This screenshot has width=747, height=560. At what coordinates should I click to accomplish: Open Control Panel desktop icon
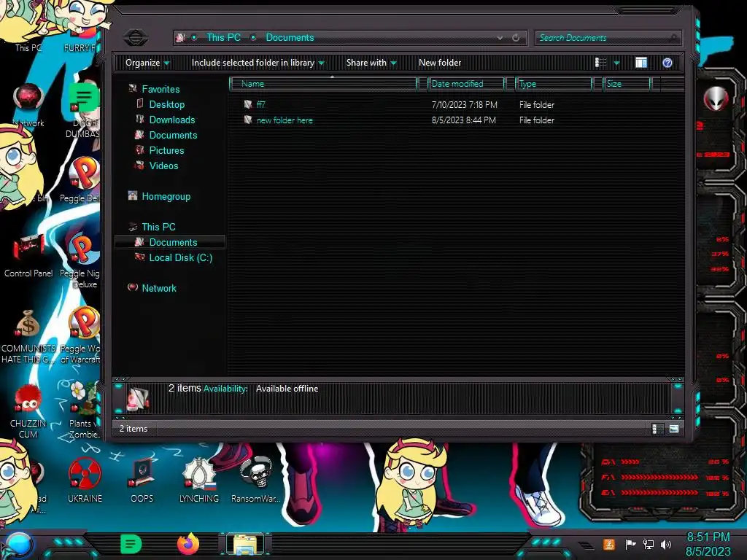tap(28, 256)
